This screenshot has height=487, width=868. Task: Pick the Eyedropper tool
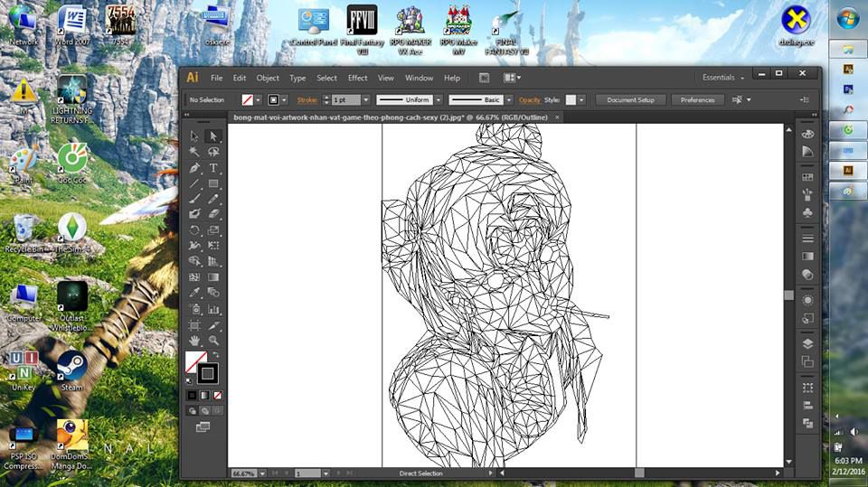click(194, 293)
